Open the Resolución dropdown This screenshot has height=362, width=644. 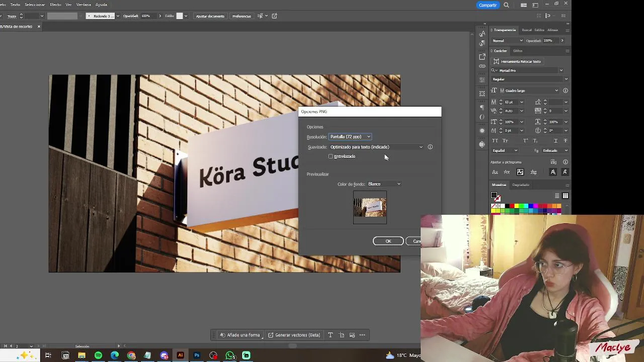tap(350, 137)
